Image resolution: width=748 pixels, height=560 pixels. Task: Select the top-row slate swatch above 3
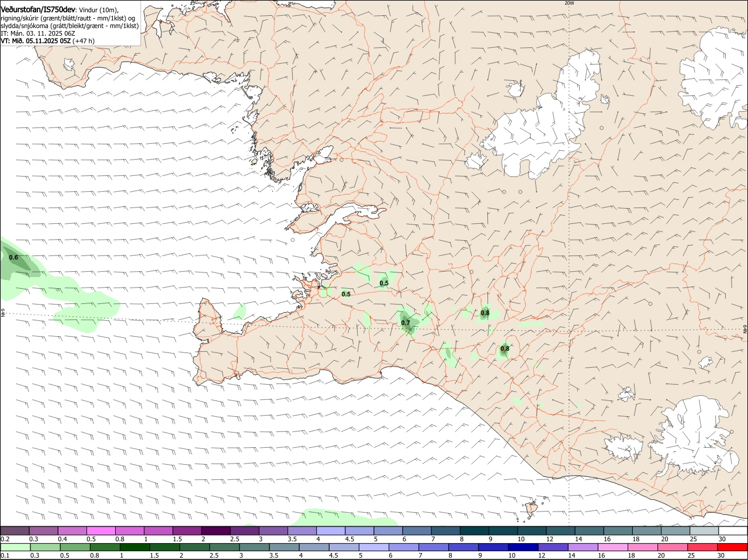(274, 531)
